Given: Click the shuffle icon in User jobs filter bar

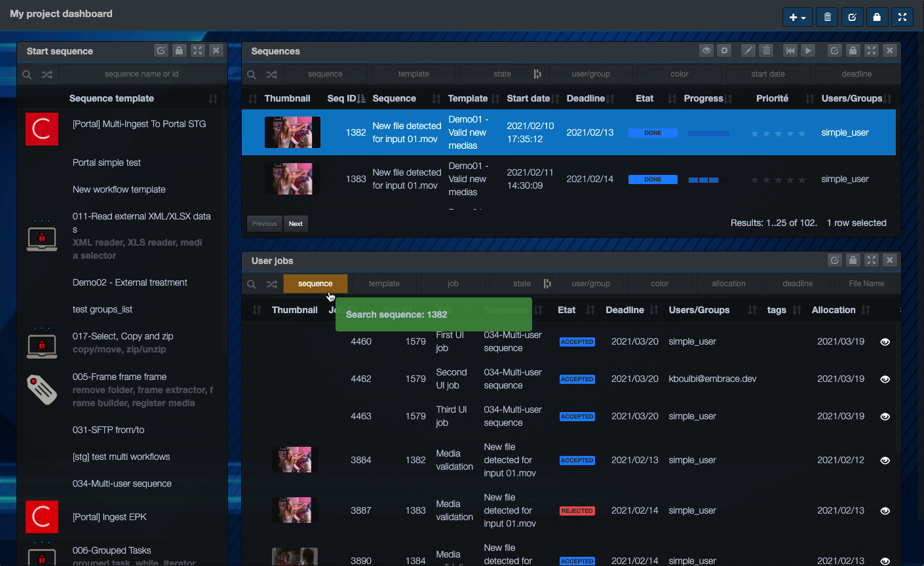Looking at the screenshot, I should click(x=271, y=284).
